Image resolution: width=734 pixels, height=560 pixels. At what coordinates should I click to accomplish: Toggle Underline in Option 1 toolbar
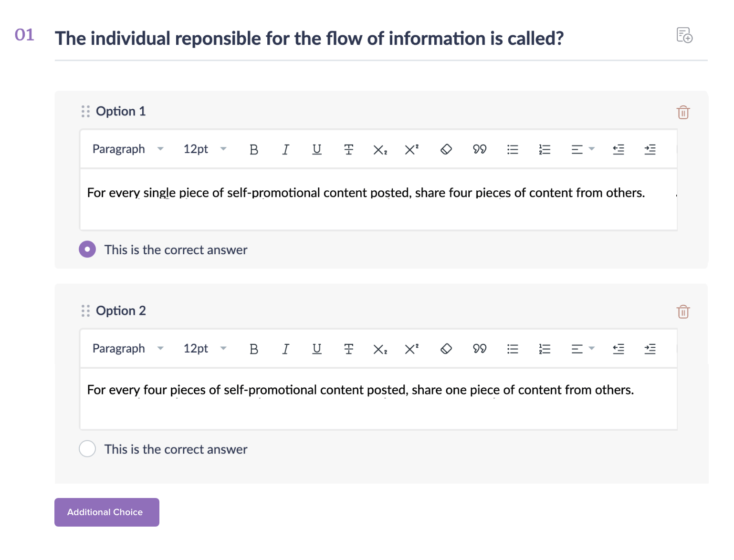(317, 150)
